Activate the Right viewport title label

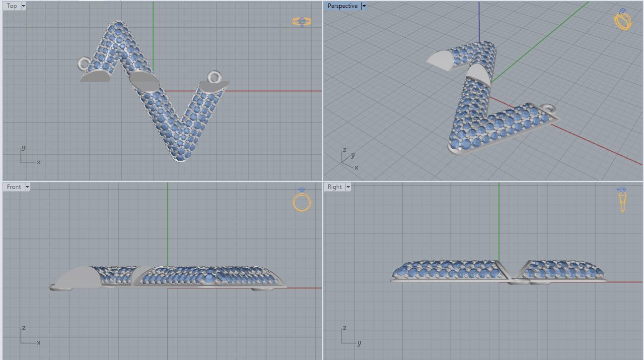(335, 187)
